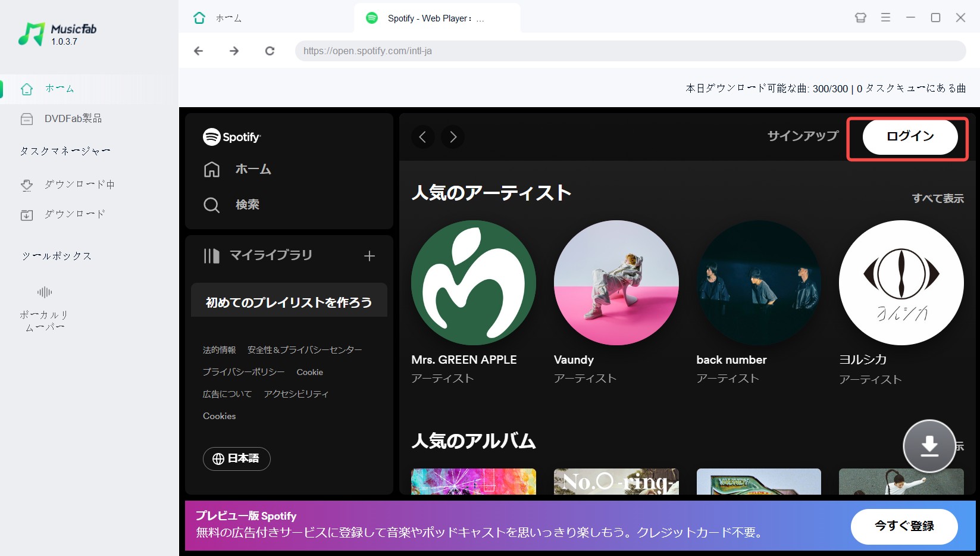
Task: Open 広告について link
Action: (x=227, y=394)
